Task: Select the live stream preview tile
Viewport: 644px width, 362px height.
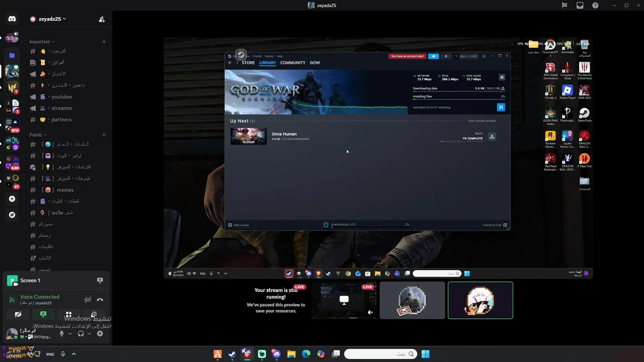Action: pos(344,300)
